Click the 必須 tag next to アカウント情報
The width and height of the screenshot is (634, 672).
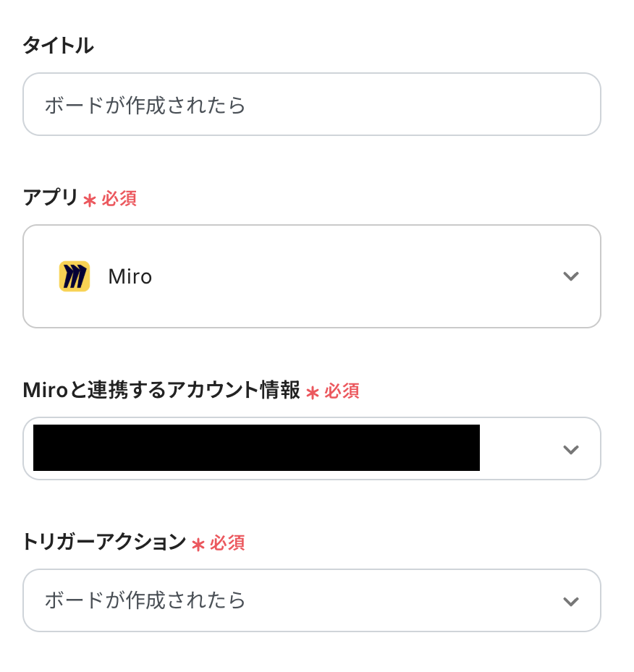click(x=342, y=391)
